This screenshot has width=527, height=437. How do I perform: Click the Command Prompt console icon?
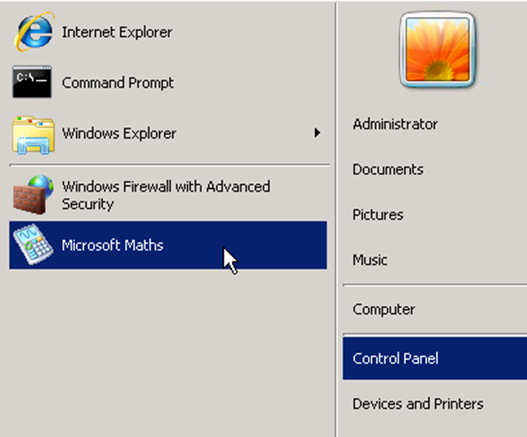pos(32,82)
